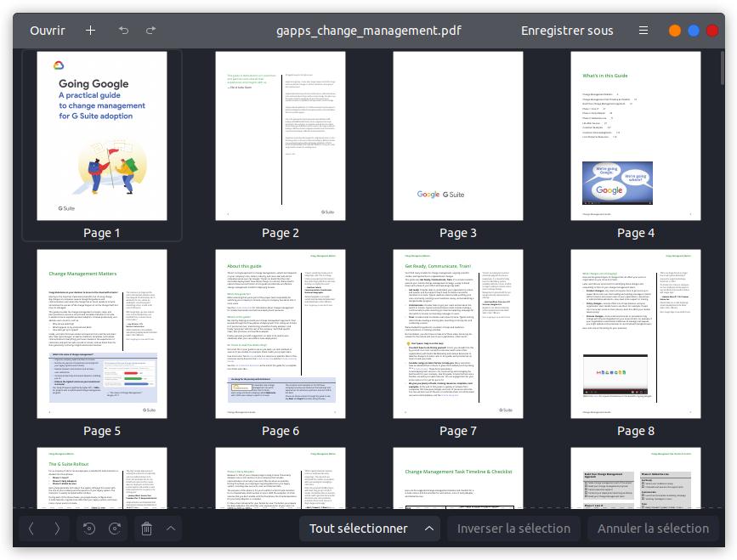The height and width of the screenshot is (560, 737).
Task: Rotate selected pages clockwise
Action: 115,529
